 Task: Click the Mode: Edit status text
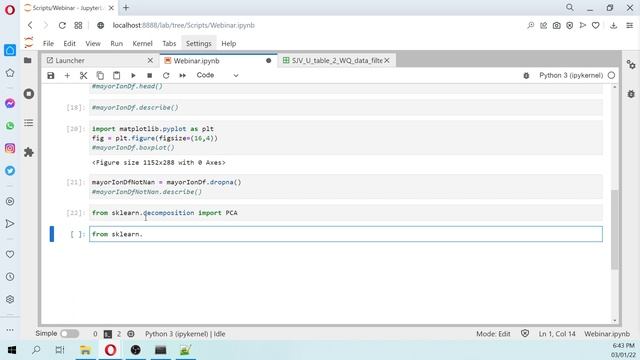point(493,334)
